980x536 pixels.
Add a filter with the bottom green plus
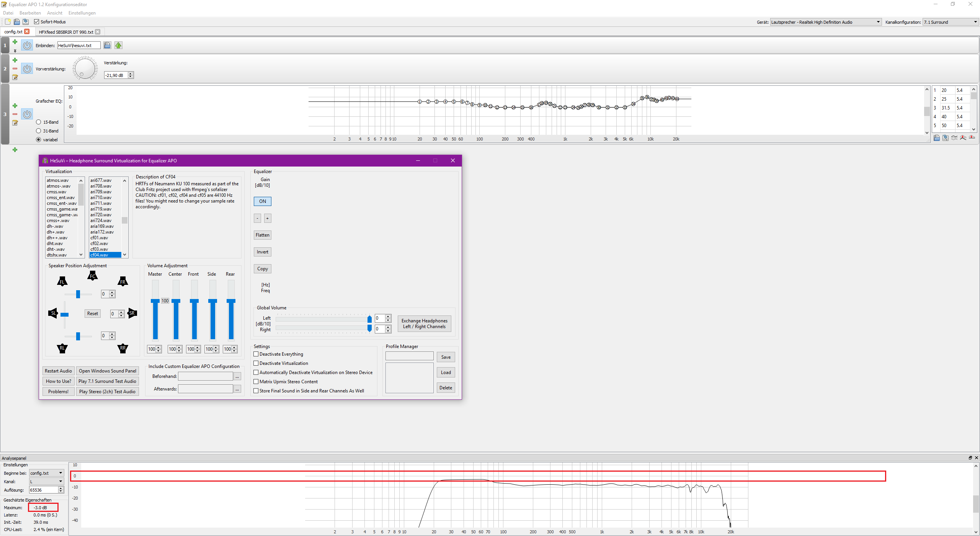tap(15, 150)
